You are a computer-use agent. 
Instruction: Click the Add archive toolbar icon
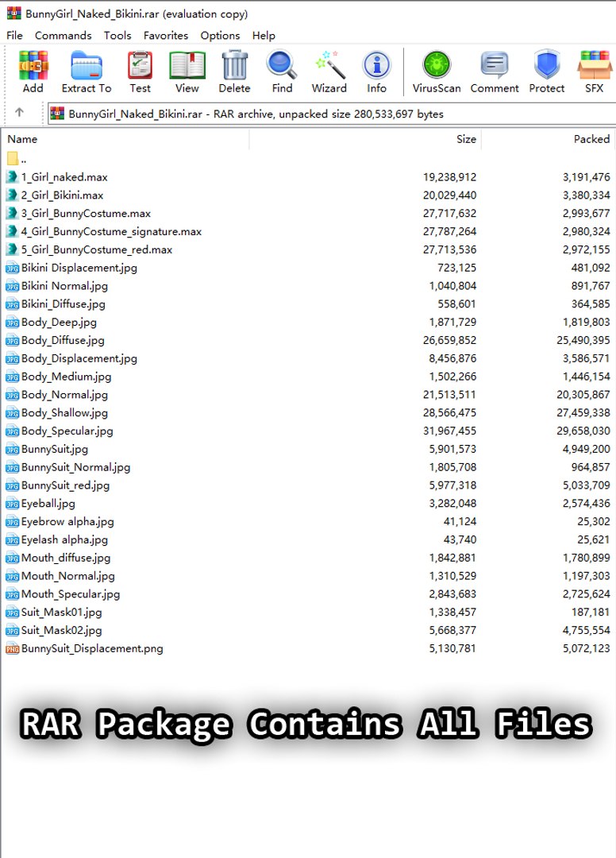coord(33,66)
